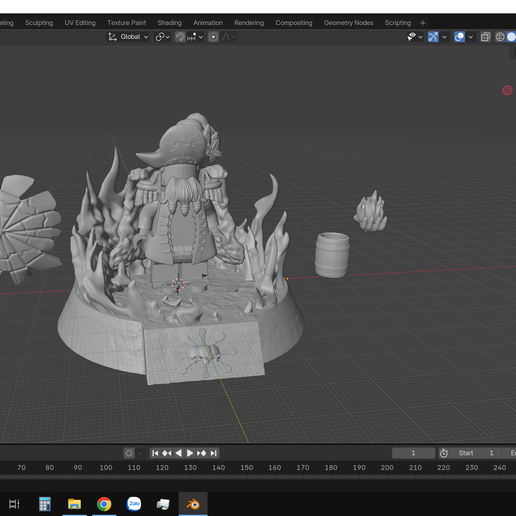Screen dimensions: 516x516
Task: Toggle the preview range stopwatch icon
Action: click(x=444, y=453)
